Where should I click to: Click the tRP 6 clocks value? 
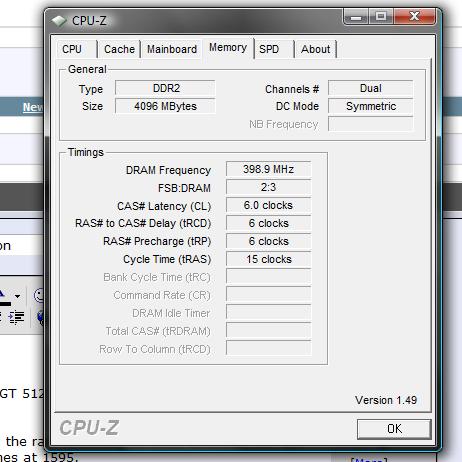click(269, 241)
